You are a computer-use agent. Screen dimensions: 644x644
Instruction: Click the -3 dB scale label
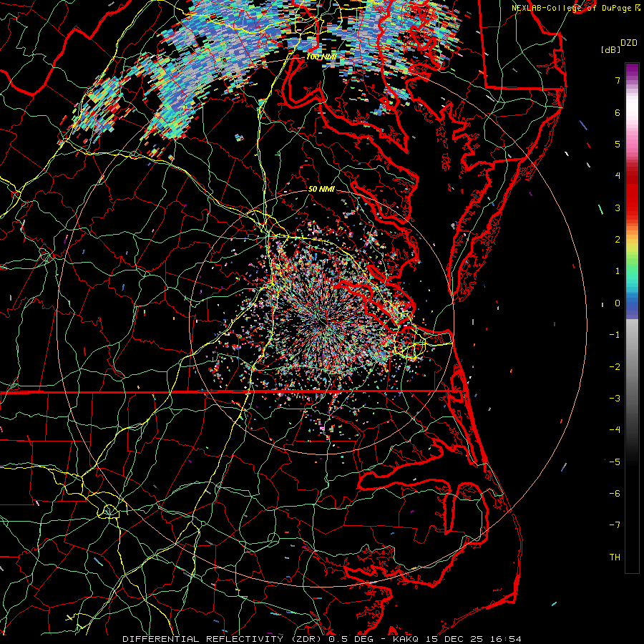[615, 399]
